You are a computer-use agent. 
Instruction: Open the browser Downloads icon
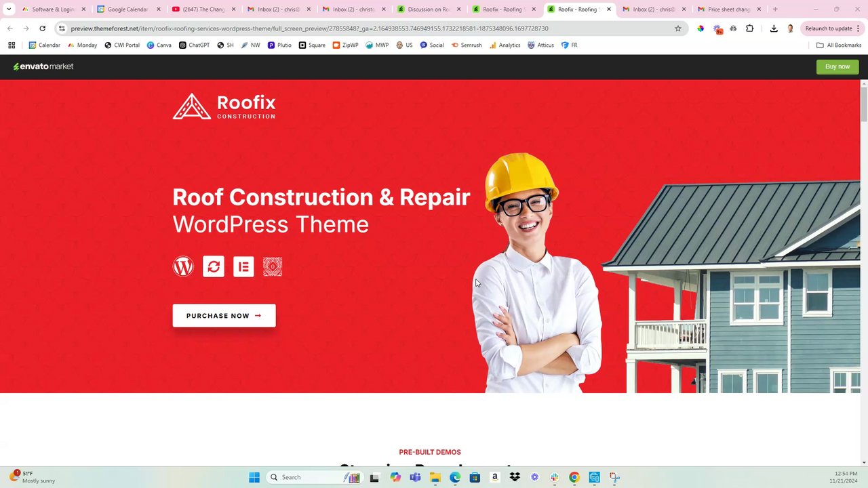pos(774,28)
